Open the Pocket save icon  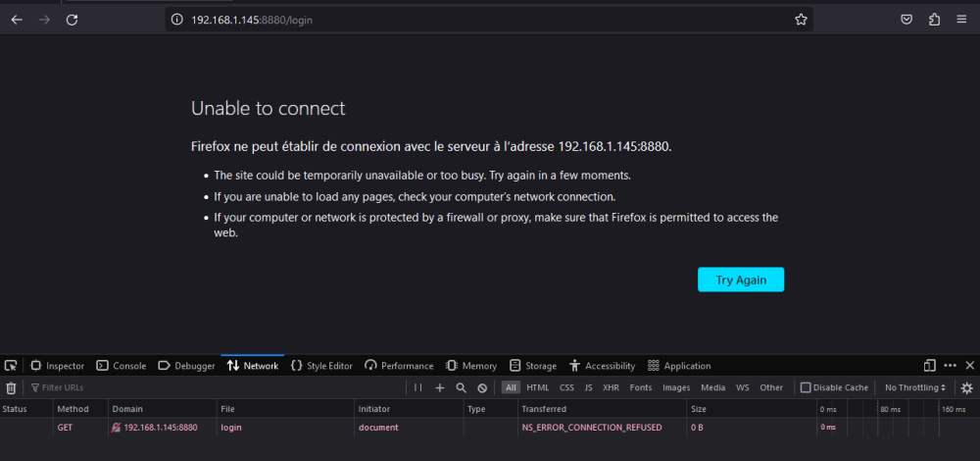pos(906,20)
